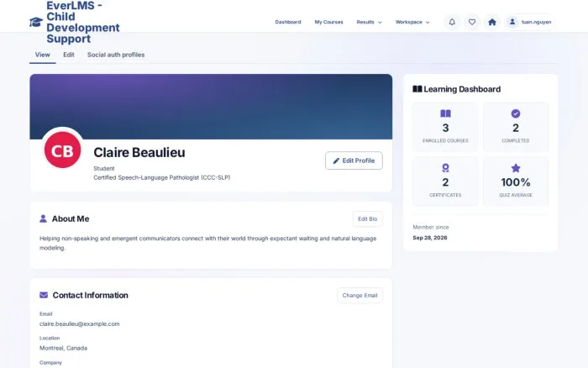This screenshot has height=368, width=588.
Task: Click the Enrolled Courses book icon
Action: pyautogui.click(x=445, y=113)
